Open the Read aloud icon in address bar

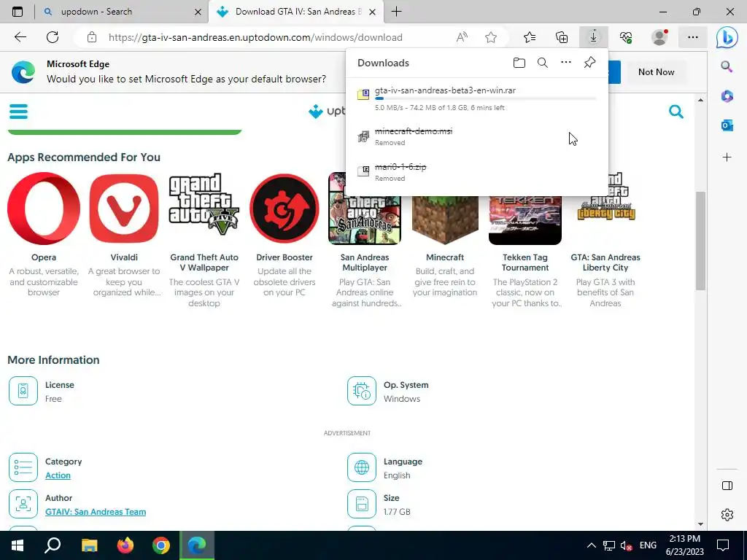point(462,37)
